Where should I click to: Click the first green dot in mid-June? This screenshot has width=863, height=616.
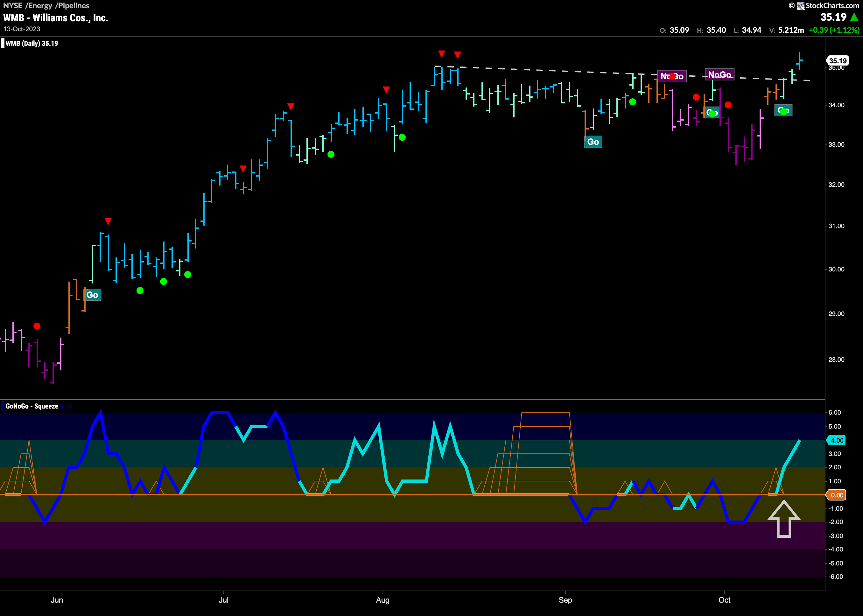pos(140,290)
